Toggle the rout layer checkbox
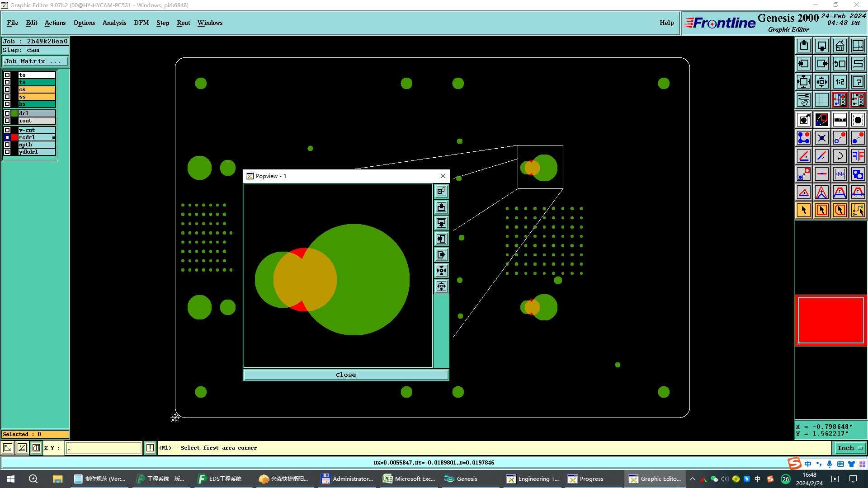Image resolution: width=868 pixels, height=488 pixels. pyautogui.click(x=7, y=121)
